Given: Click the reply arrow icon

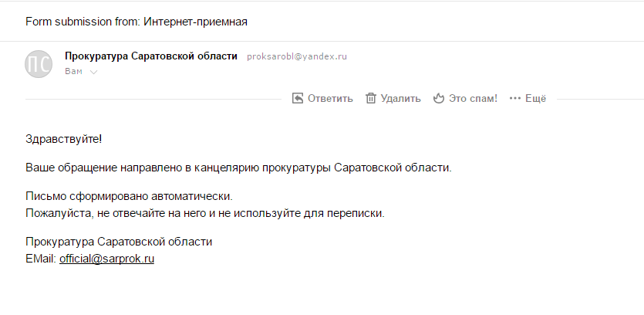Looking at the screenshot, I should [298, 98].
